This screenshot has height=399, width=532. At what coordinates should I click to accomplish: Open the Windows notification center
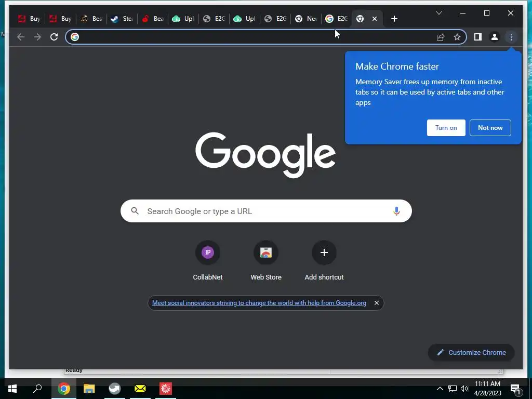tap(515, 389)
